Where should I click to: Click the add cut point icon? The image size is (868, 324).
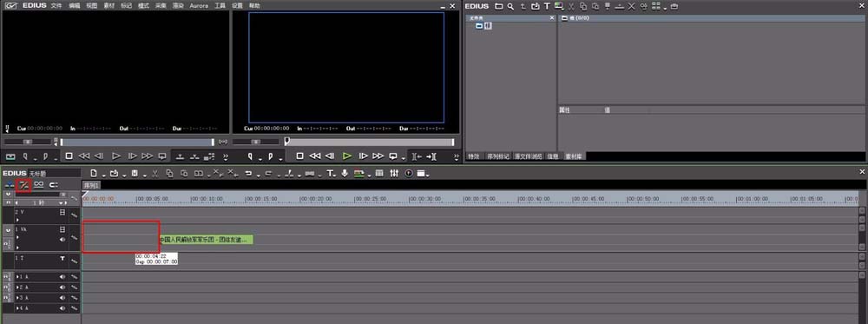point(288,174)
